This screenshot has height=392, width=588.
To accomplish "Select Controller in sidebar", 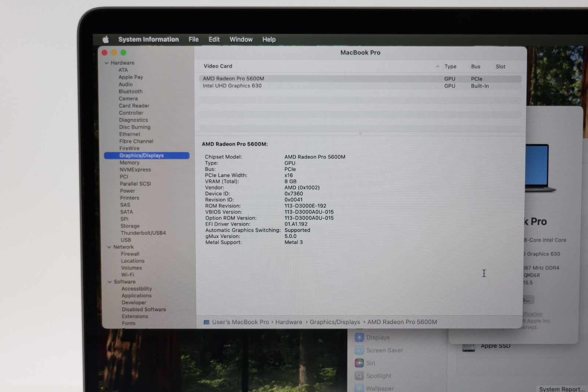I will tap(131, 113).
